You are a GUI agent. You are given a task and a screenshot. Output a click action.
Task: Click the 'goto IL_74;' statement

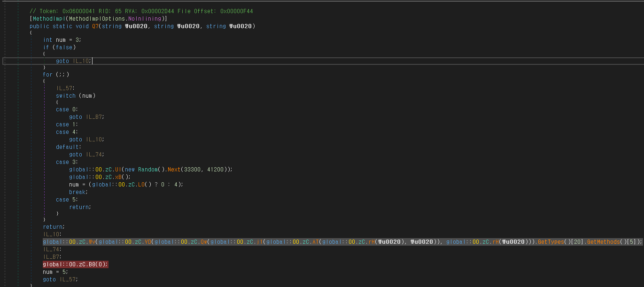coord(87,155)
